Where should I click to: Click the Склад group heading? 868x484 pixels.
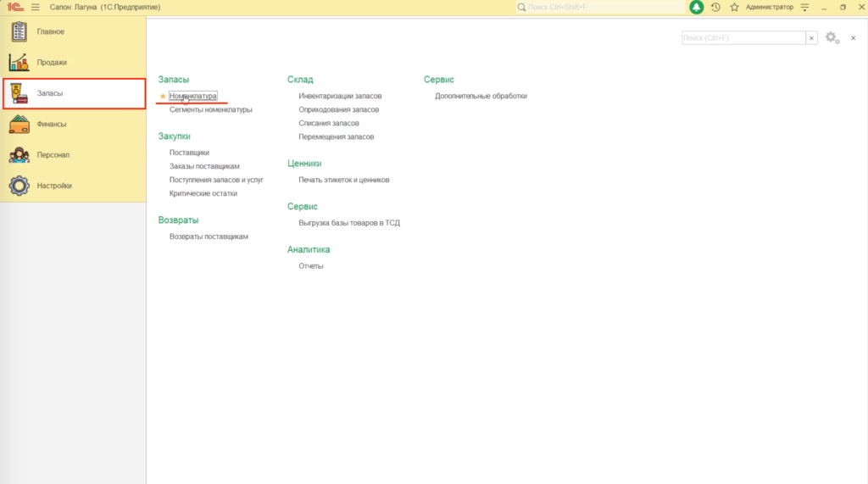[300, 80]
